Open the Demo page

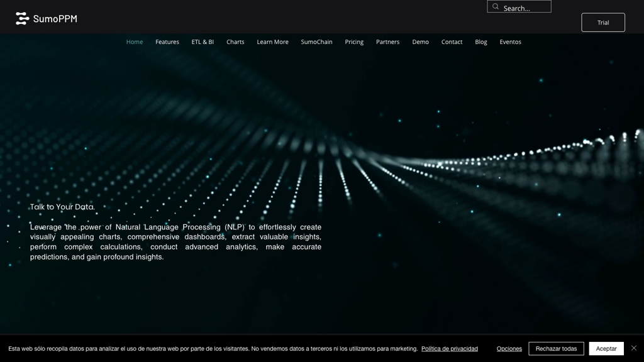pos(420,42)
